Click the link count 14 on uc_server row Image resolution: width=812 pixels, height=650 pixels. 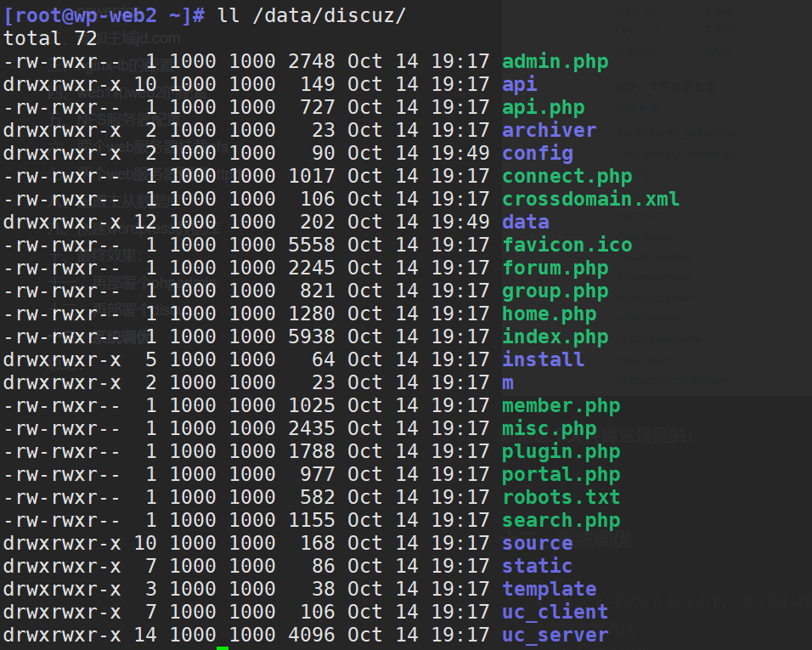[145, 636]
